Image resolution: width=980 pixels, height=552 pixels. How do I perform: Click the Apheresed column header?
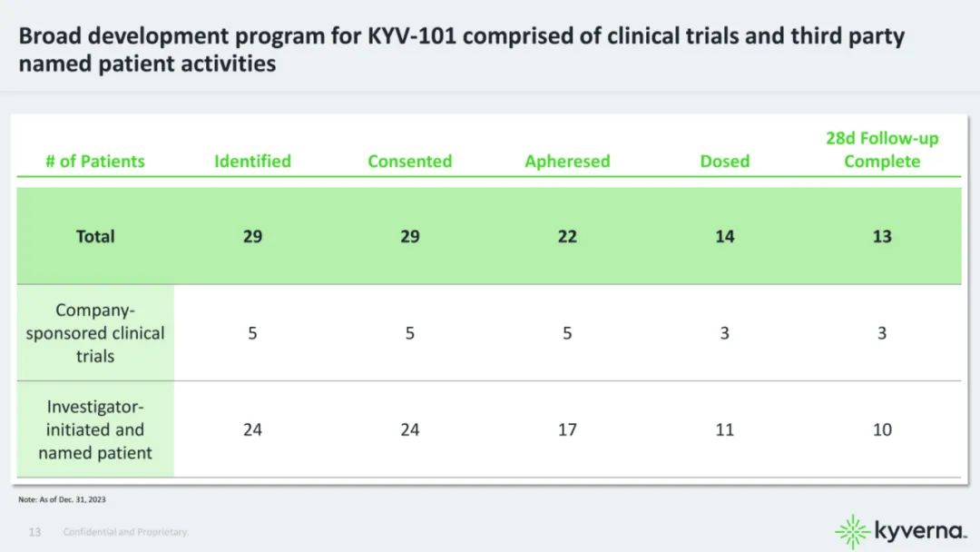click(x=567, y=162)
